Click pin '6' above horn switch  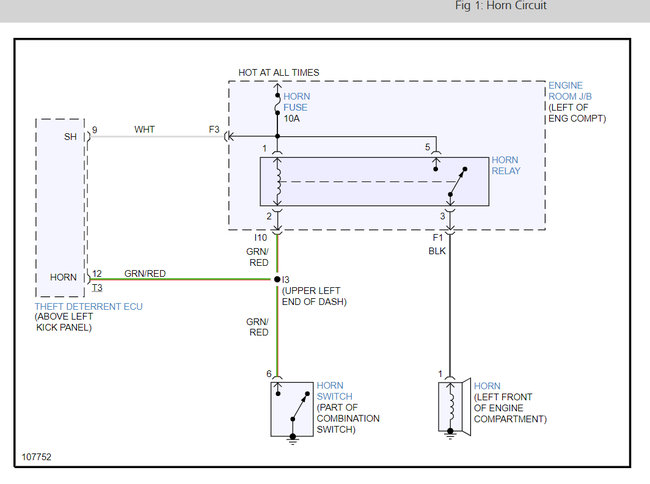269,374
